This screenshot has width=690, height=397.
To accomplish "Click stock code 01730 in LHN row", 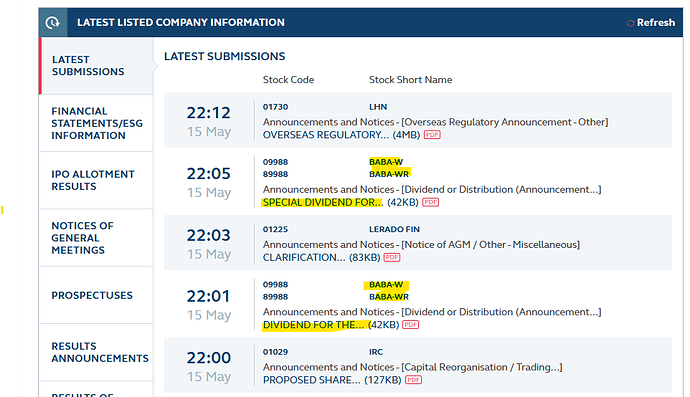I will click(275, 107).
